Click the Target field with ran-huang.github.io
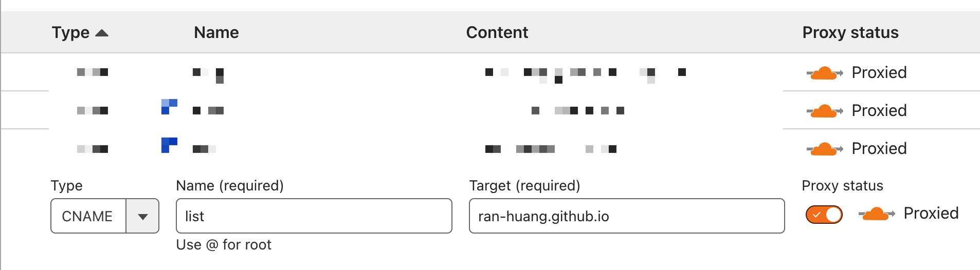This screenshot has height=270, width=980. (626, 216)
